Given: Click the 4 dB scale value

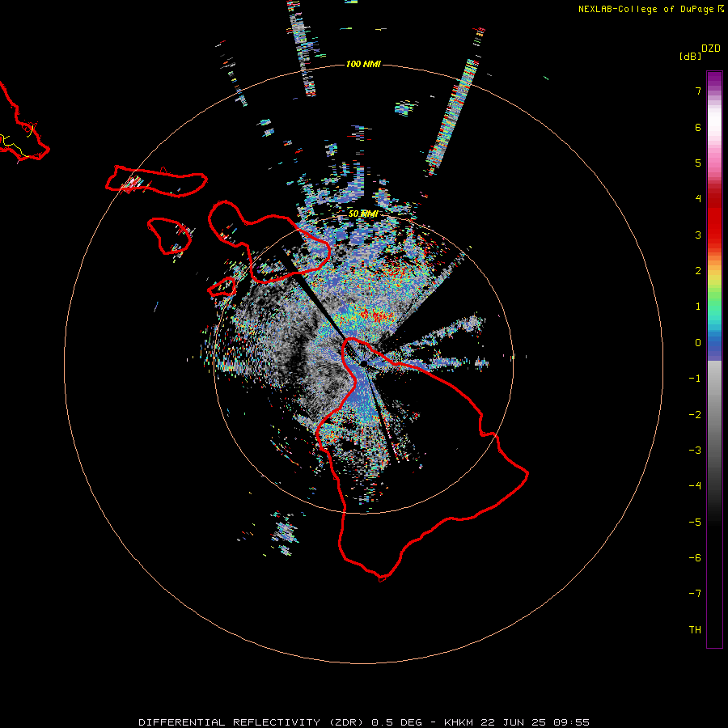Looking at the screenshot, I should tap(698, 199).
